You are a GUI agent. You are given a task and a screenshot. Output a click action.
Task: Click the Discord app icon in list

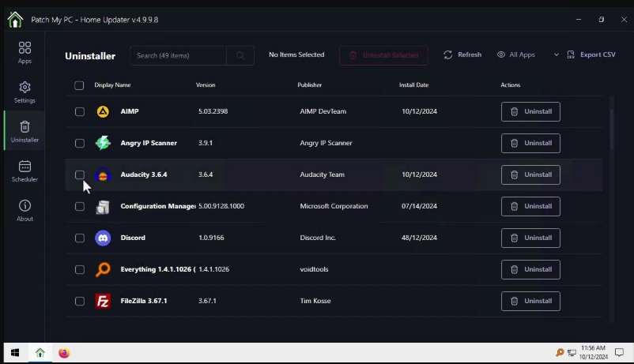[103, 238]
